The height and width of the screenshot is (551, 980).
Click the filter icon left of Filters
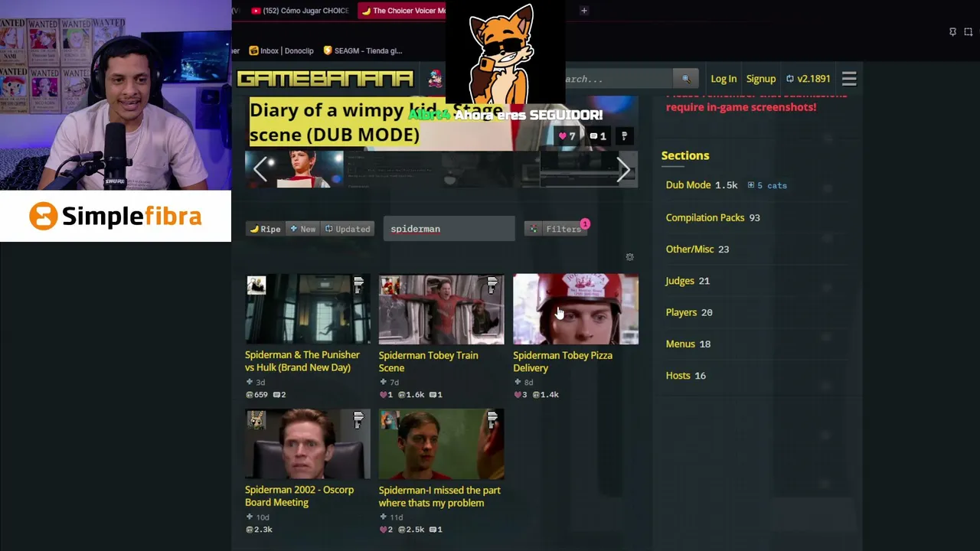(534, 229)
